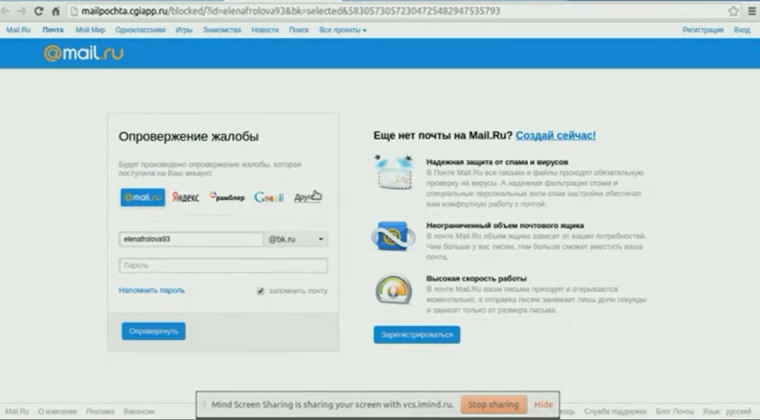760x420 pixels.
Task: Go to Новости in the top bar
Action: click(x=265, y=30)
